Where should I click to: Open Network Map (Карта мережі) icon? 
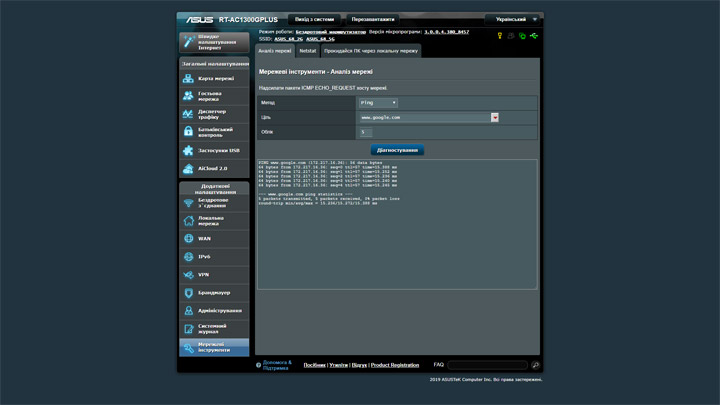(x=188, y=79)
